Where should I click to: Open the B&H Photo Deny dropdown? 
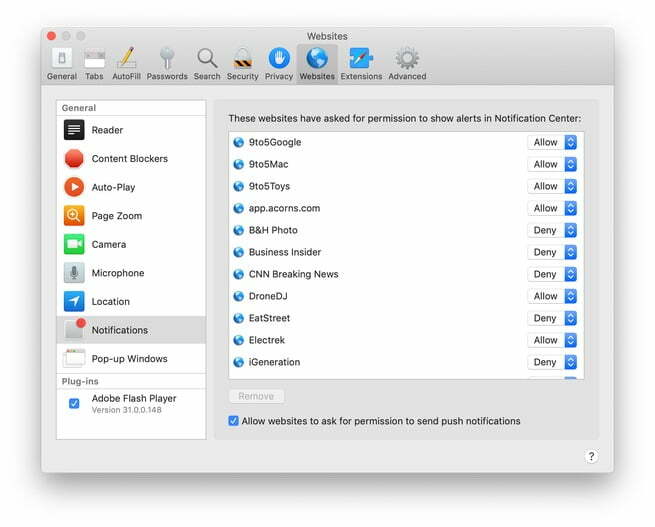click(552, 230)
